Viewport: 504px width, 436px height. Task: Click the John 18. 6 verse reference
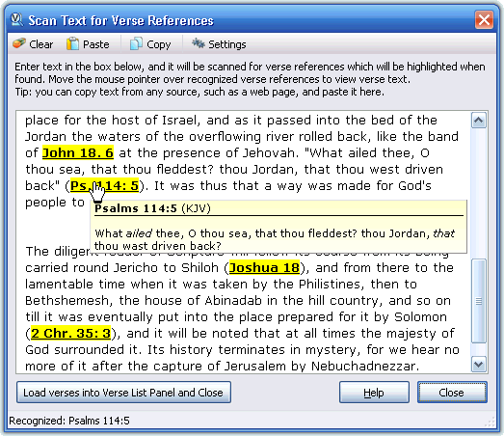78,152
